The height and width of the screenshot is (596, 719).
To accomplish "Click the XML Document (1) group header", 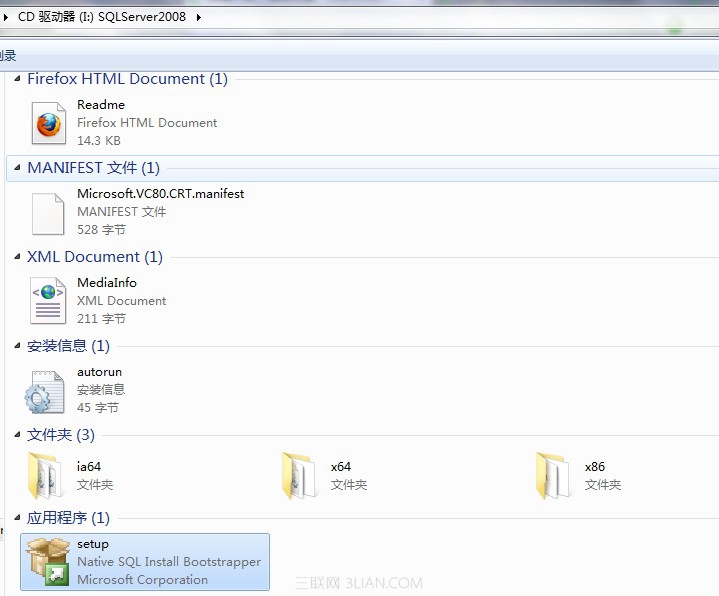I will (95, 257).
